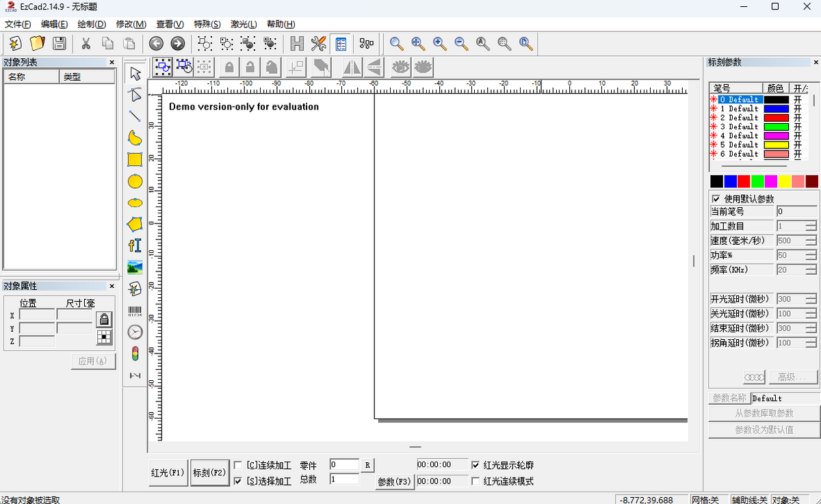Click the horizontal mirror icon
Viewport: 821px width, 504px height.
352,67
